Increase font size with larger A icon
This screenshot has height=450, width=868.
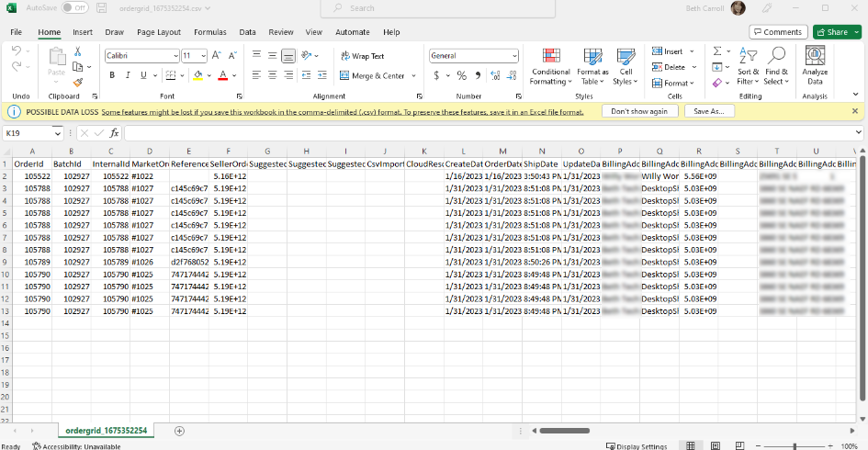(217, 55)
